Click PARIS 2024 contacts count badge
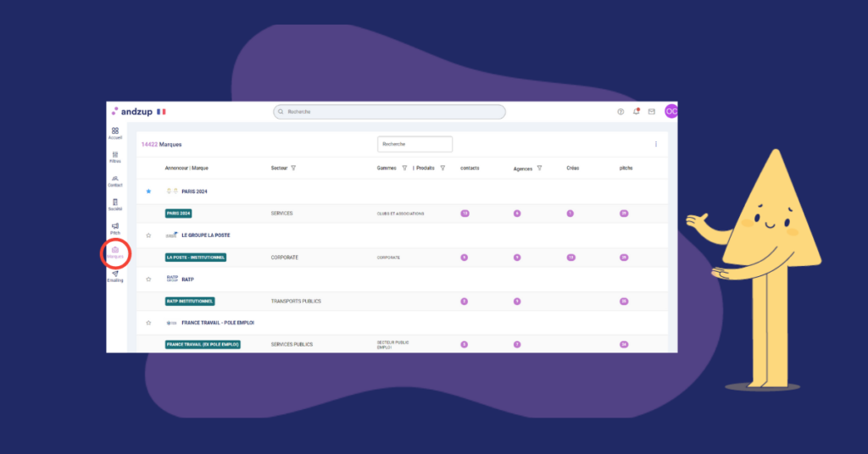 465,213
